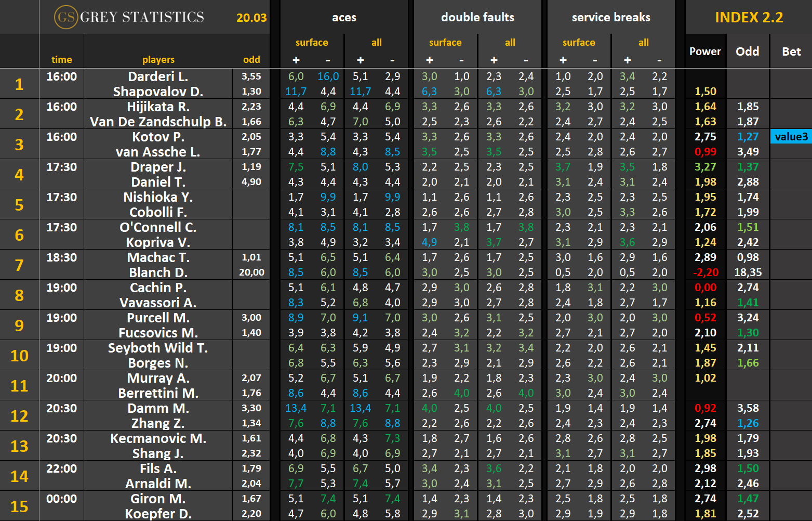Screen dimensions: 812x521
Task: Select the value3 bet cell
Action: click(791, 137)
